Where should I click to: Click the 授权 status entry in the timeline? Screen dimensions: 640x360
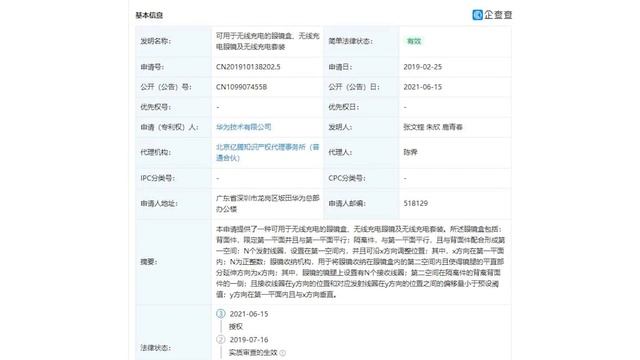point(236,327)
